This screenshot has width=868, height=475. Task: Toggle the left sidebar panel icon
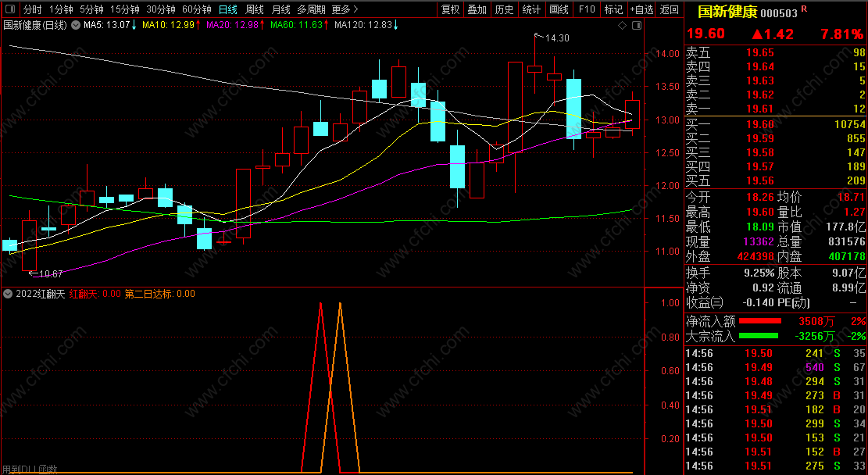pyautogui.click(x=9, y=9)
